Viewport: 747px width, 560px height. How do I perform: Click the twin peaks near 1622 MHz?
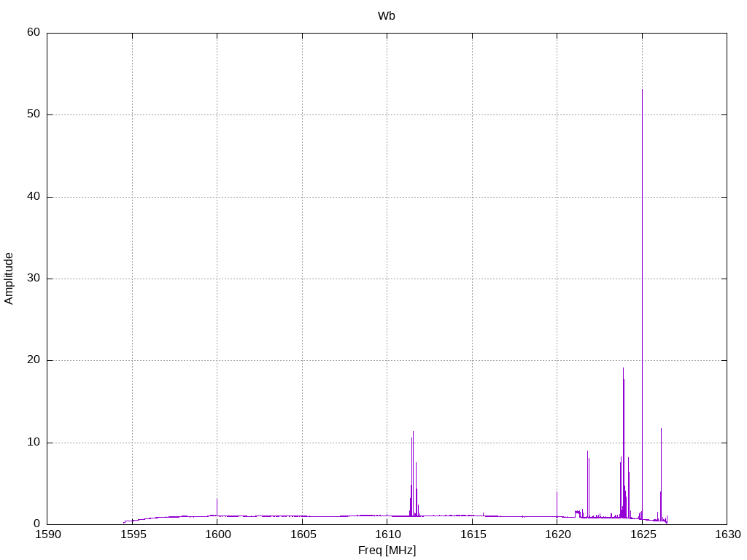click(x=589, y=484)
